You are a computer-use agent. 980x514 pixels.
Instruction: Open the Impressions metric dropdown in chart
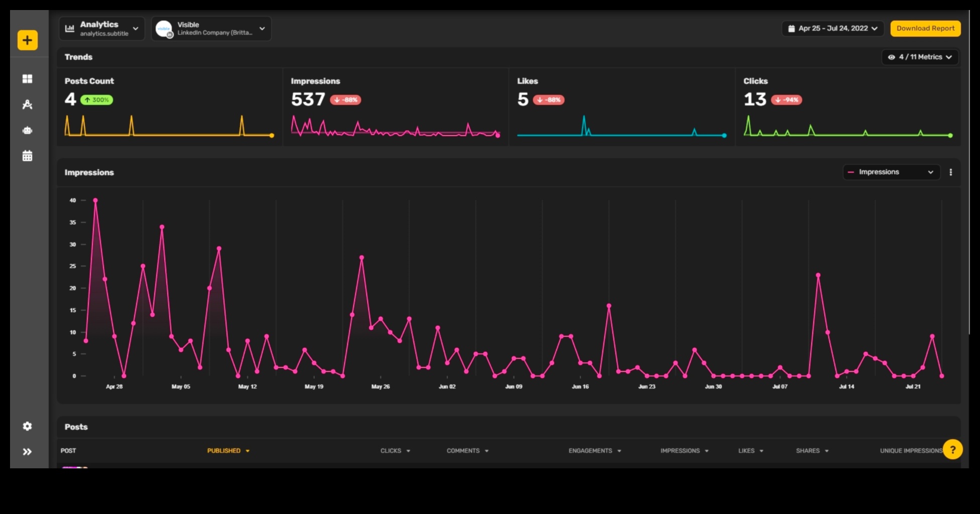pyautogui.click(x=891, y=172)
